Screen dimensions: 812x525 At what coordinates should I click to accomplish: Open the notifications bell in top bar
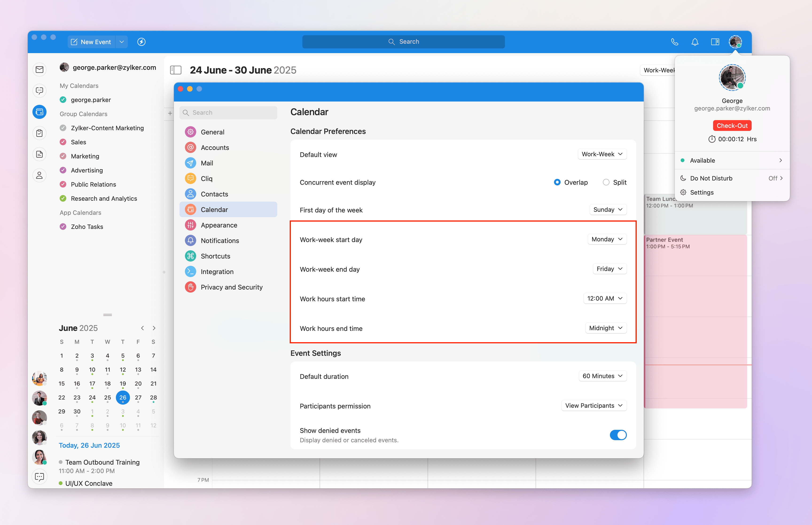695,42
